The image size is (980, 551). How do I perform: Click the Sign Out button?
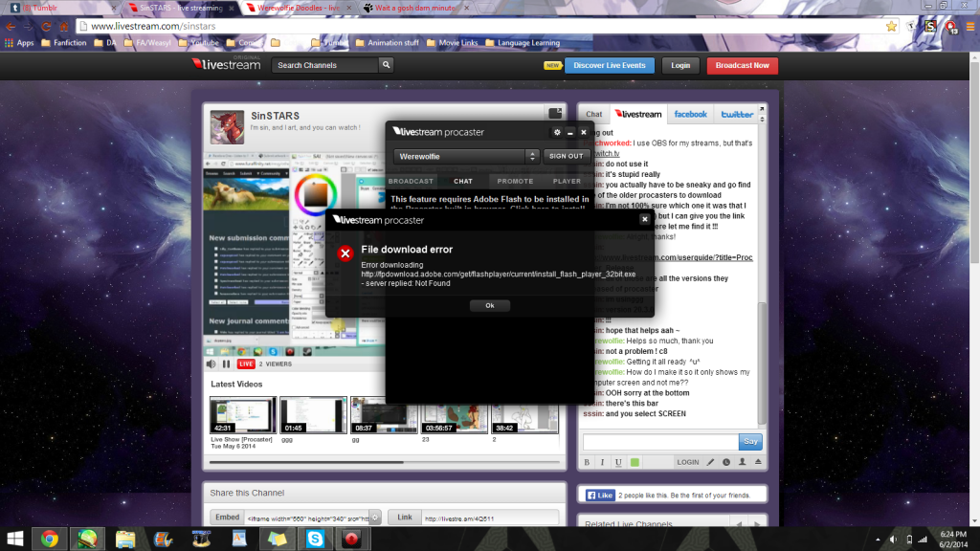565,156
